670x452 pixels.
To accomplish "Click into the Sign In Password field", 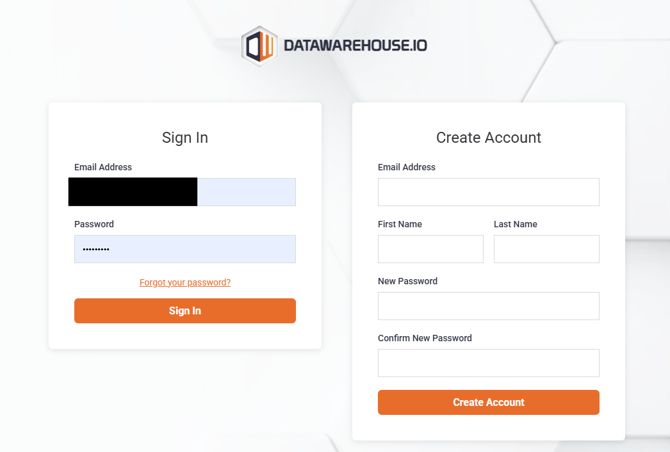I will [x=185, y=249].
